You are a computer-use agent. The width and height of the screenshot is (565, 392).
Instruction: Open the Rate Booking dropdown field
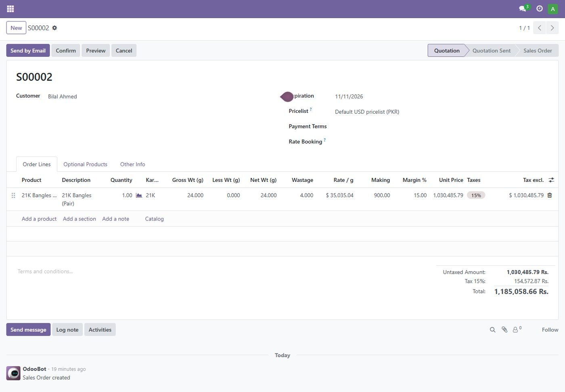(442, 142)
